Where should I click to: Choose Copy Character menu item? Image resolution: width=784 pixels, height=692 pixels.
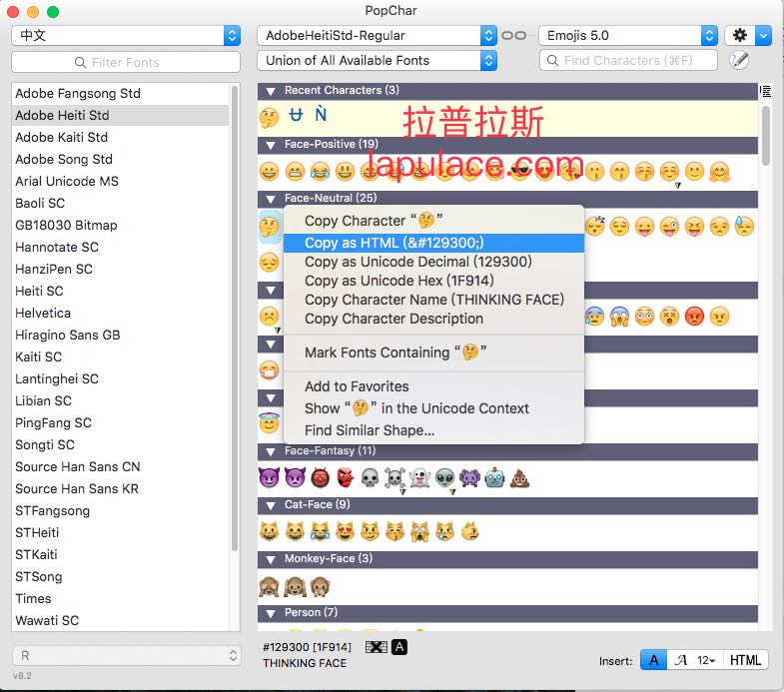(x=433, y=221)
